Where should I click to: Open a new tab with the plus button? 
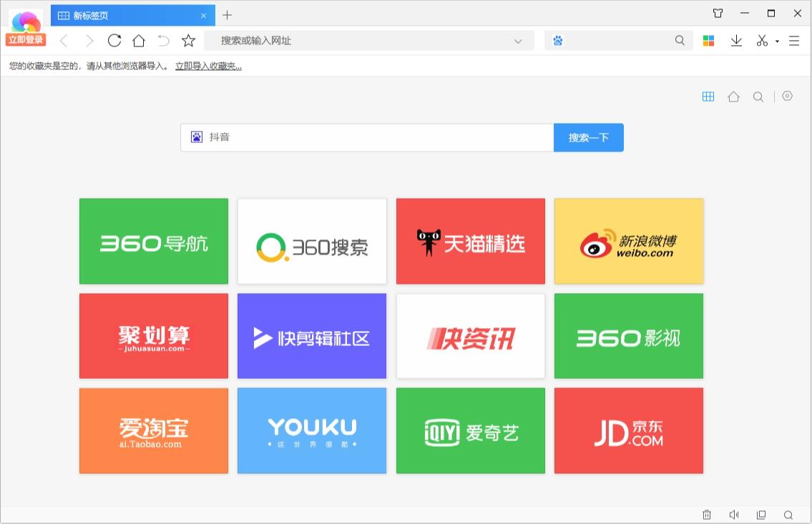tap(227, 15)
